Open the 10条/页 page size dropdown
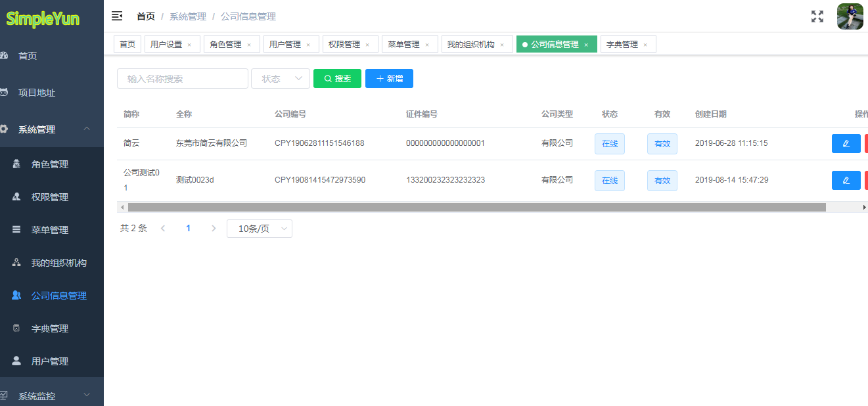The image size is (868, 406). [x=259, y=228]
